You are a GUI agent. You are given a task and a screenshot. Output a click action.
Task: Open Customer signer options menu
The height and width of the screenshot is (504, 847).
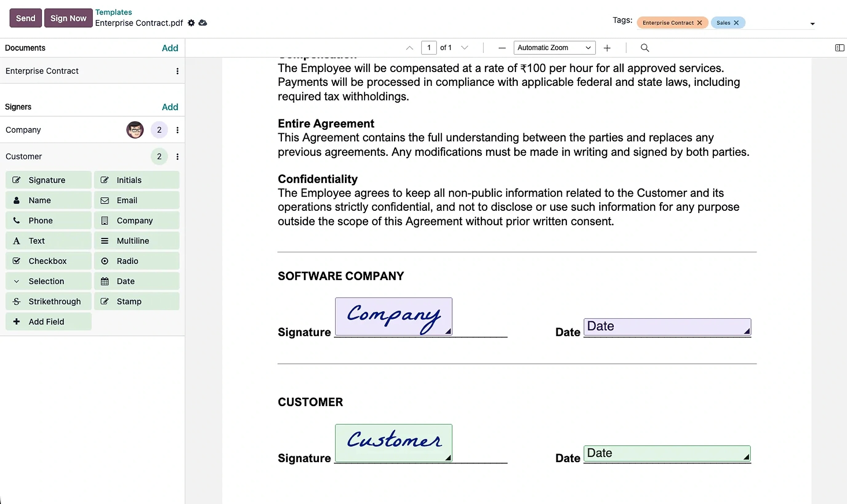pos(177,157)
